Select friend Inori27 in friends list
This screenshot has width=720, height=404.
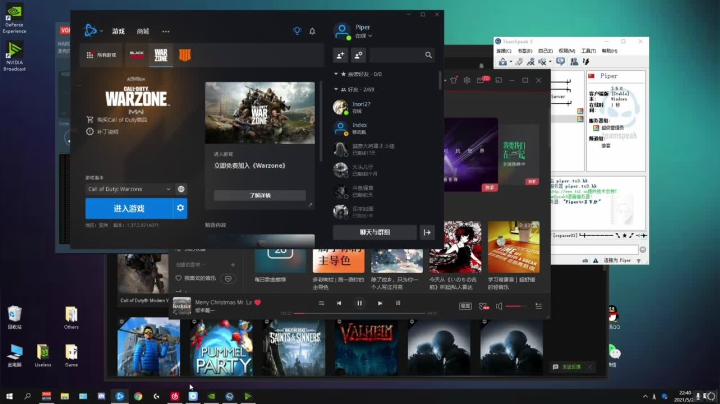point(384,107)
